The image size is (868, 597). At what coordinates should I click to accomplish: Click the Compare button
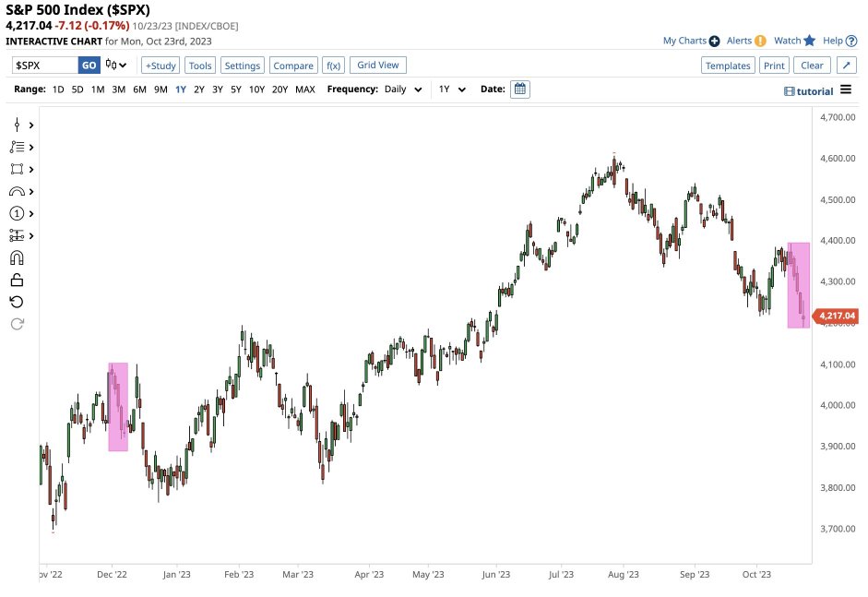(x=293, y=66)
